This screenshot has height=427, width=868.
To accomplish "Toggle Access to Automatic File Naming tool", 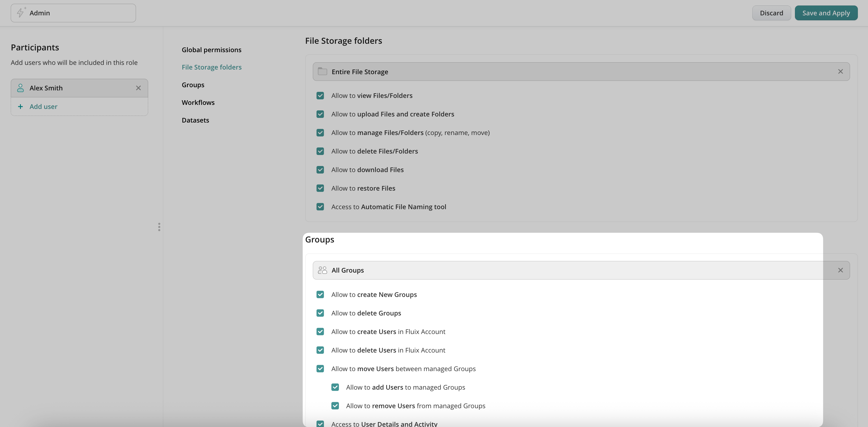I will click(320, 207).
